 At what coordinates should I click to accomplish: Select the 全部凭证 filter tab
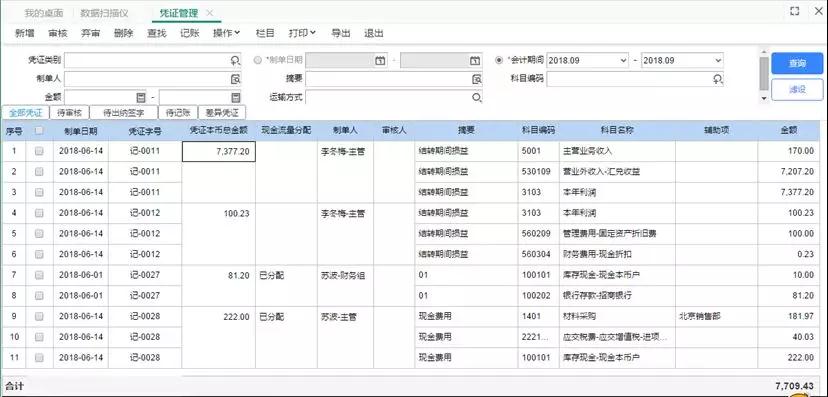point(26,112)
